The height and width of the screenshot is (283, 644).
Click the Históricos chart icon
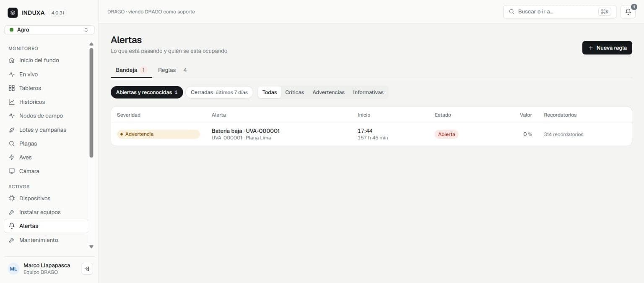[12, 102]
